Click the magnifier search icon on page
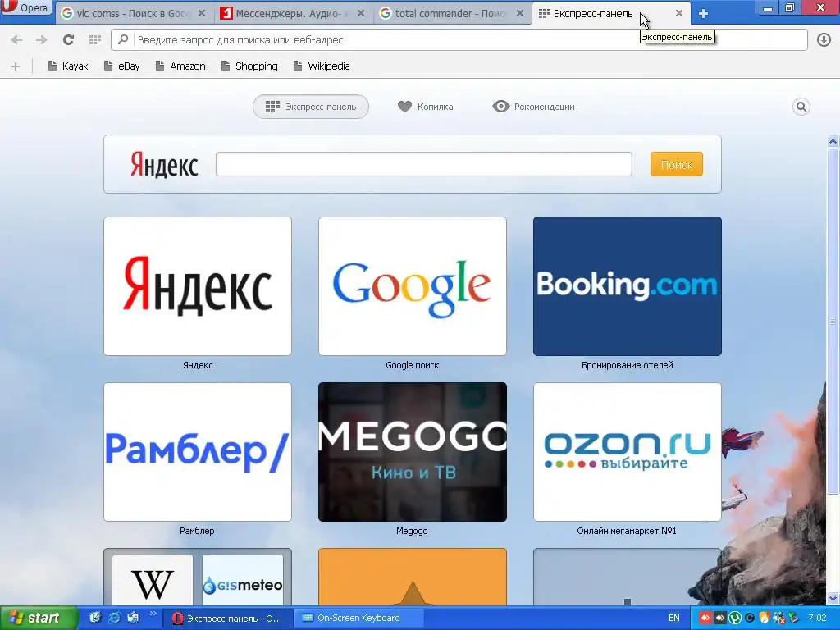The width and height of the screenshot is (840, 630). point(801,107)
